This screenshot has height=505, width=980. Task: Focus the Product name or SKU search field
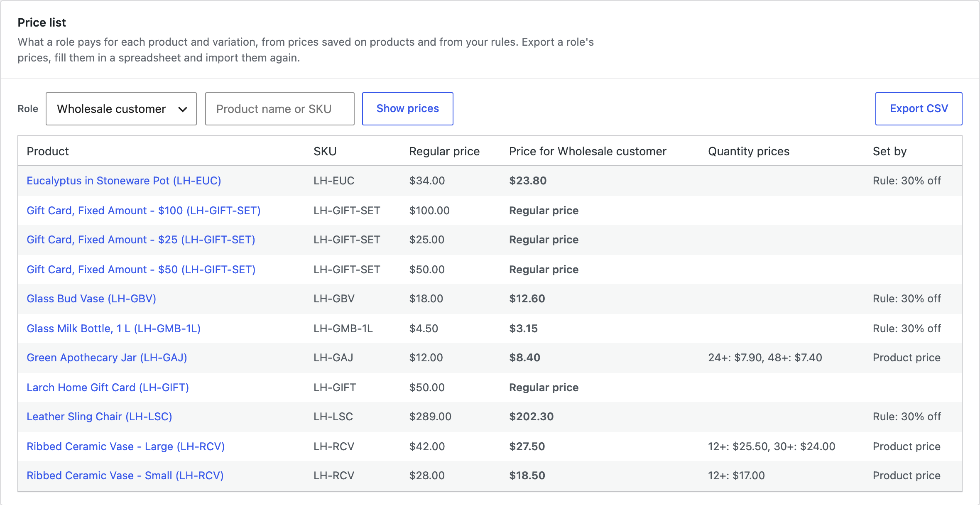click(x=279, y=109)
